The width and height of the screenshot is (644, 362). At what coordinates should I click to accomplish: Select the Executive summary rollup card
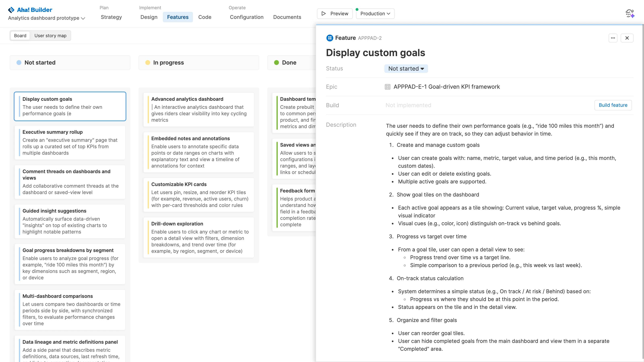(x=70, y=142)
